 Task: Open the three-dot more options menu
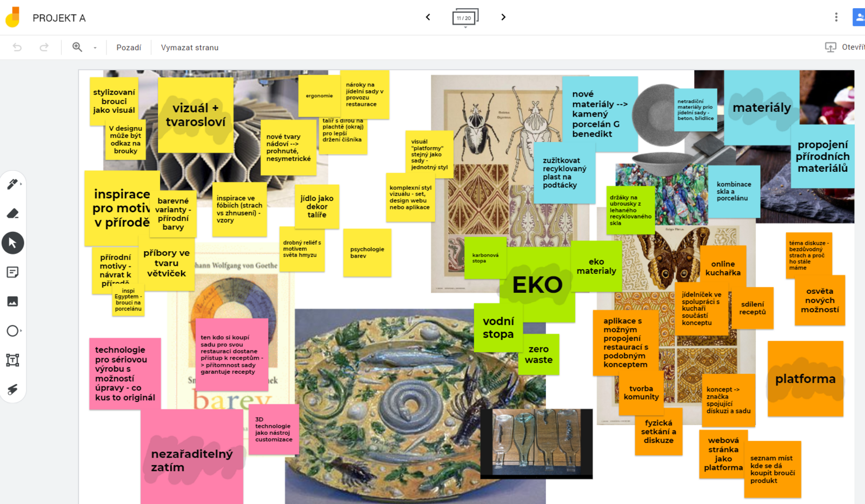pos(836,17)
